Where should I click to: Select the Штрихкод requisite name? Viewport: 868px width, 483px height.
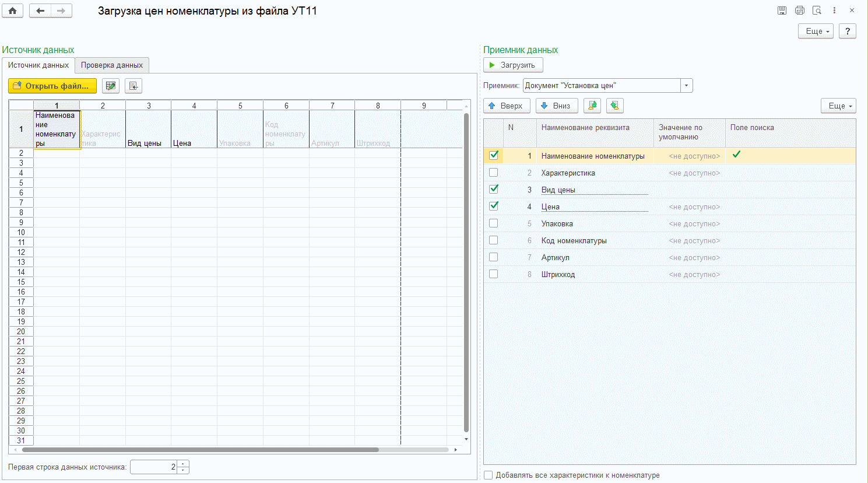[x=558, y=274]
